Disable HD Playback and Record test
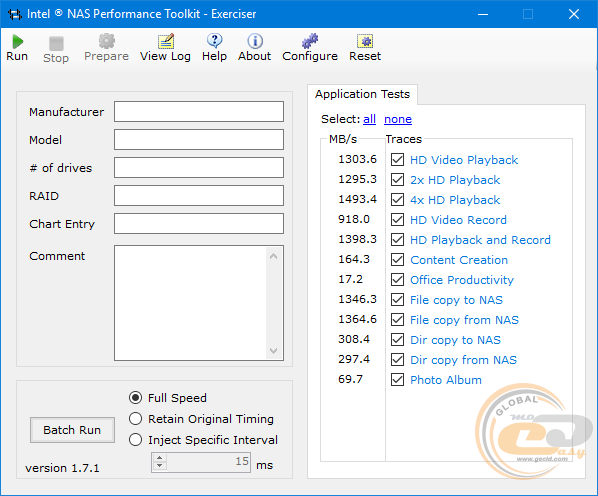The width and height of the screenshot is (598, 496). (x=397, y=239)
